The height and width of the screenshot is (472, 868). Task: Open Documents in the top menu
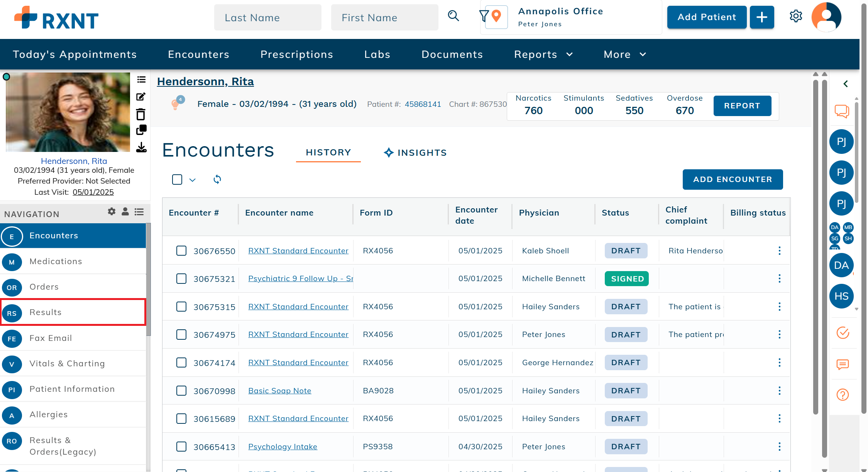(452, 54)
